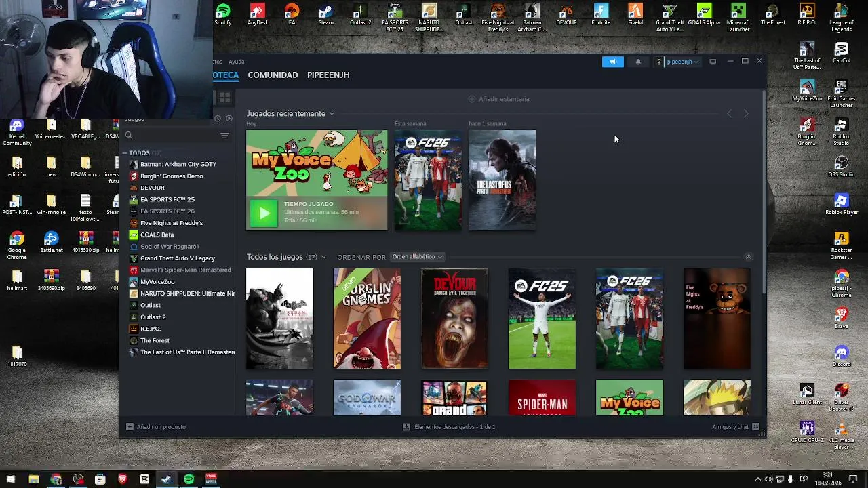
Task: Open Minecraft Launcher desktop shortcut
Action: click(x=738, y=18)
